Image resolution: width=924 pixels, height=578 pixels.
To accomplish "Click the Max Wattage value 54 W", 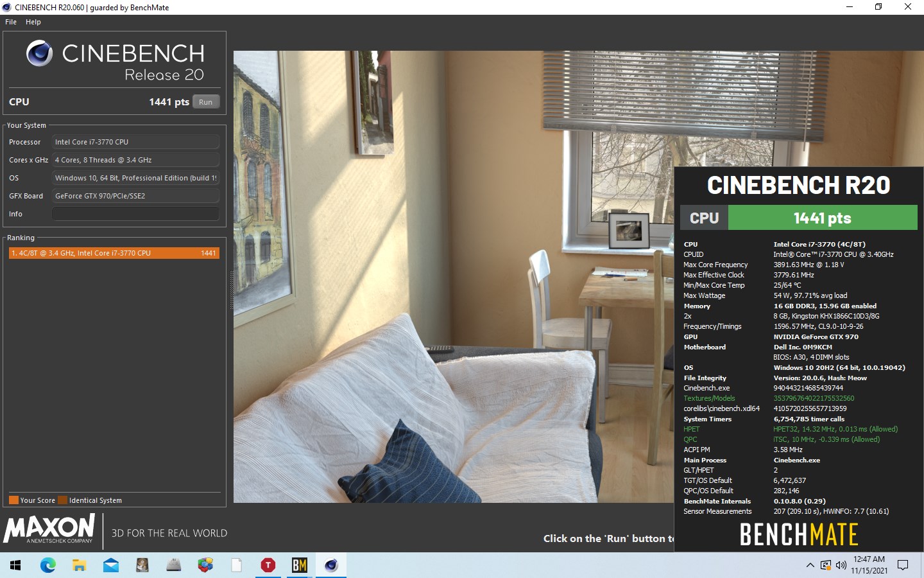I will click(x=810, y=295).
